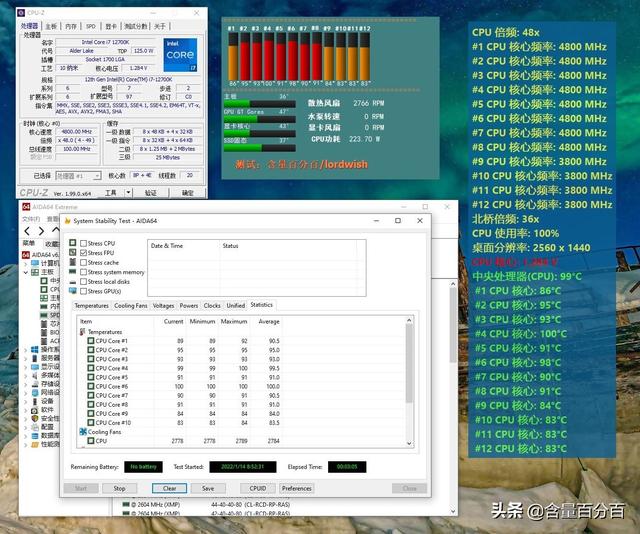Expand the 显示设备 tree node

(26, 367)
